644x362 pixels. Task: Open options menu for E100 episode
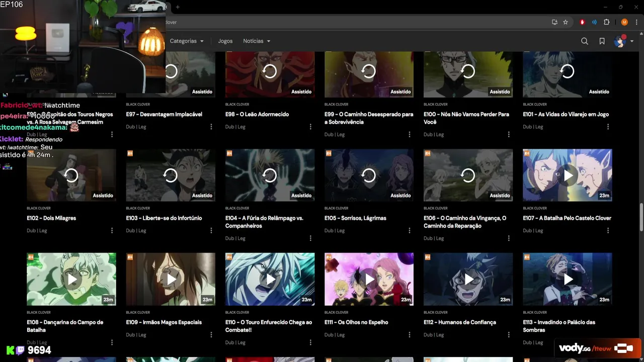click(x=509, y=134)
